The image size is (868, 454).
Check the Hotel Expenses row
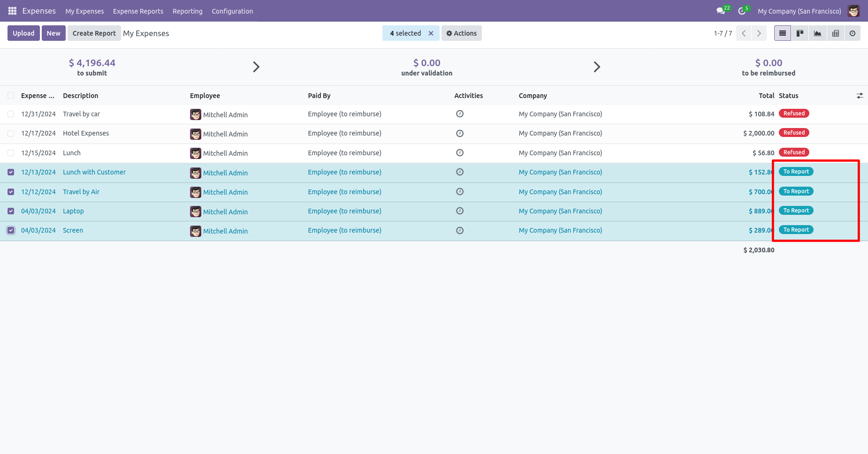pos(11,134)
